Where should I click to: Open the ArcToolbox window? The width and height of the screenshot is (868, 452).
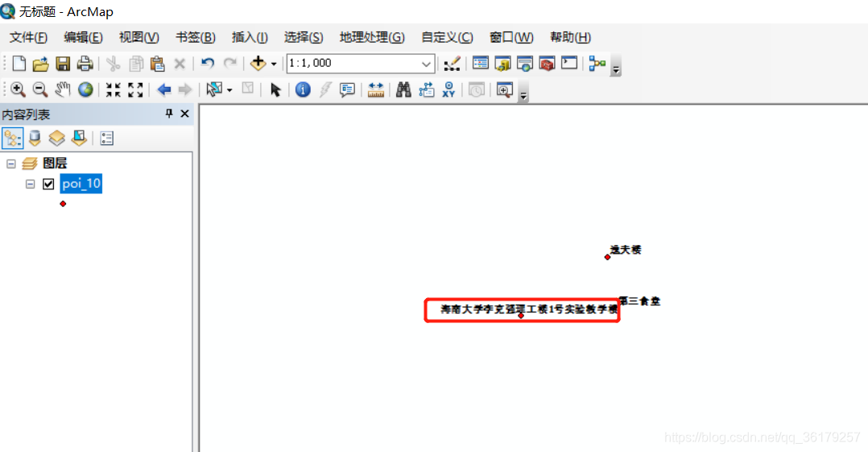(547, 64)
